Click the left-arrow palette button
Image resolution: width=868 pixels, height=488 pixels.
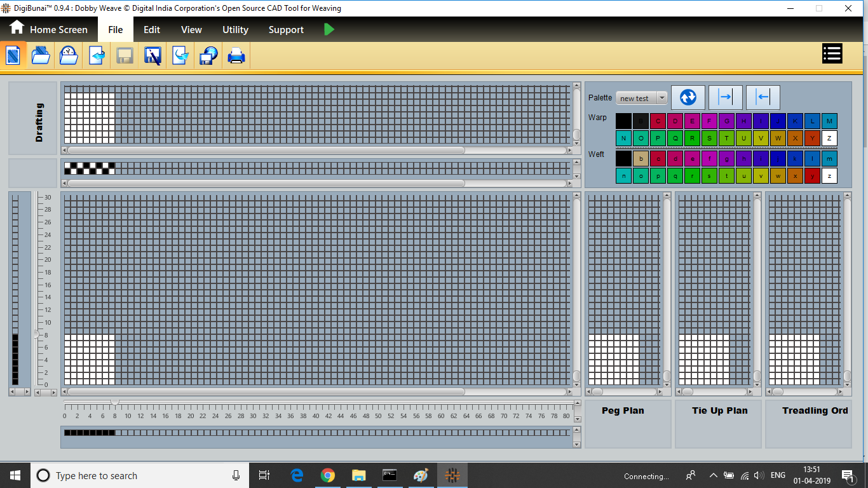763,97
